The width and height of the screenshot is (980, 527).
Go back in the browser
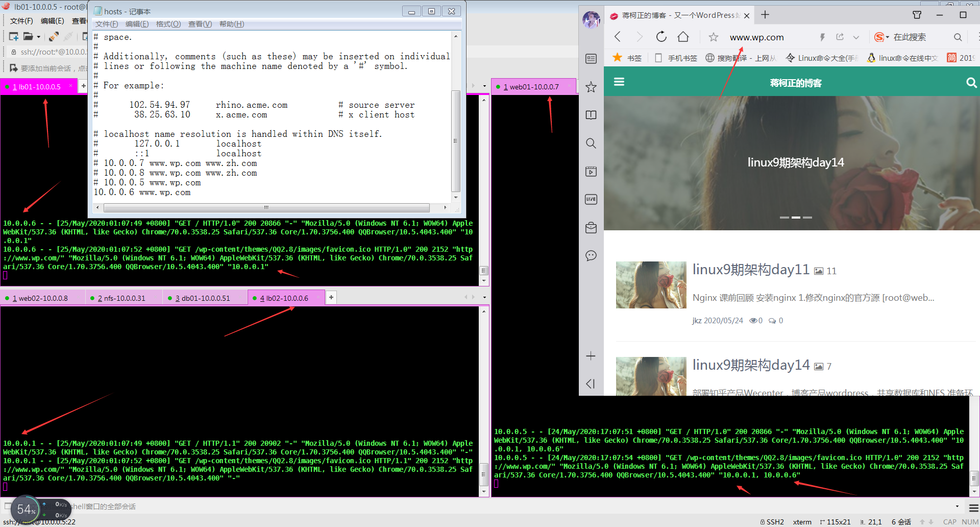pos(618,37)
